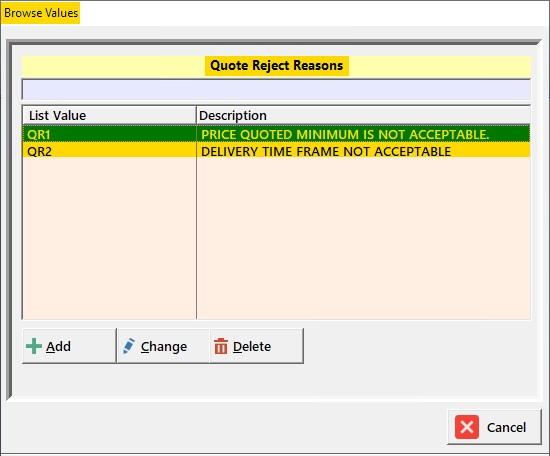Click the Change button label
Viewport: 550px width, 456px height.
(x=164, y=347)
